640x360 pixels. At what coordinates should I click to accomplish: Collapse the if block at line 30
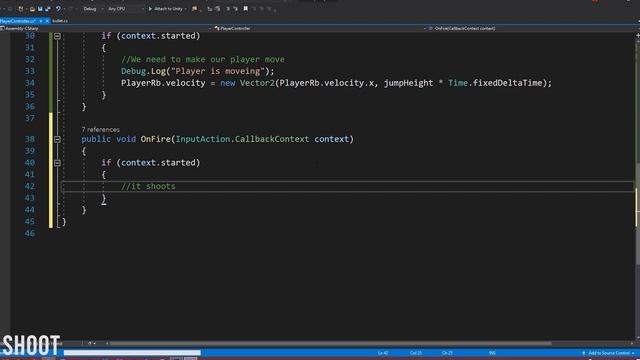(x=58, y=36)
